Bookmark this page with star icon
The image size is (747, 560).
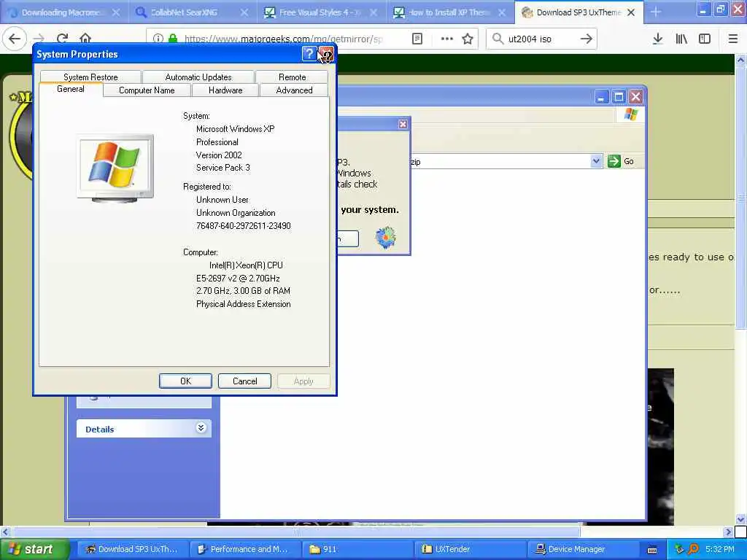click(468, 39)
